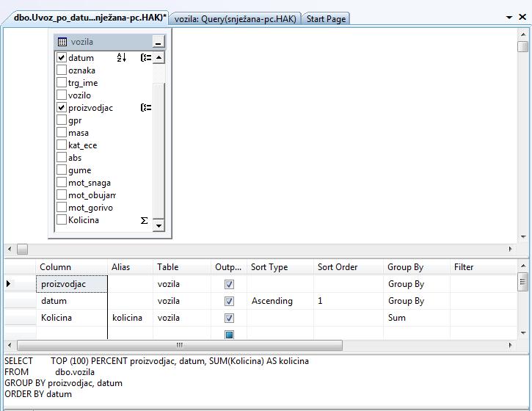Click the sort ascending icon beside datum
This screenshot has width=532, height=411.
[122, 57]
